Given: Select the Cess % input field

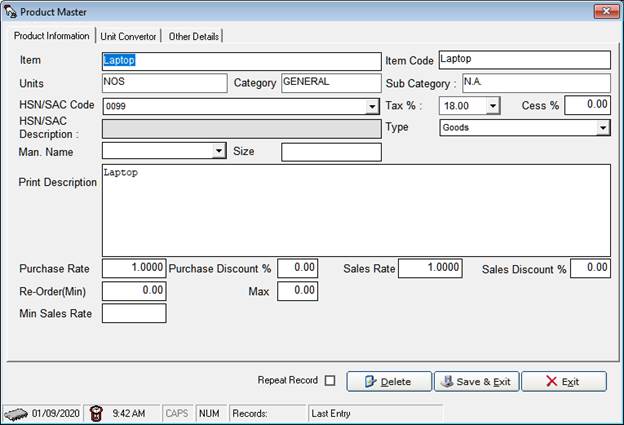Looking at the screenshot, I should [587, 105].
